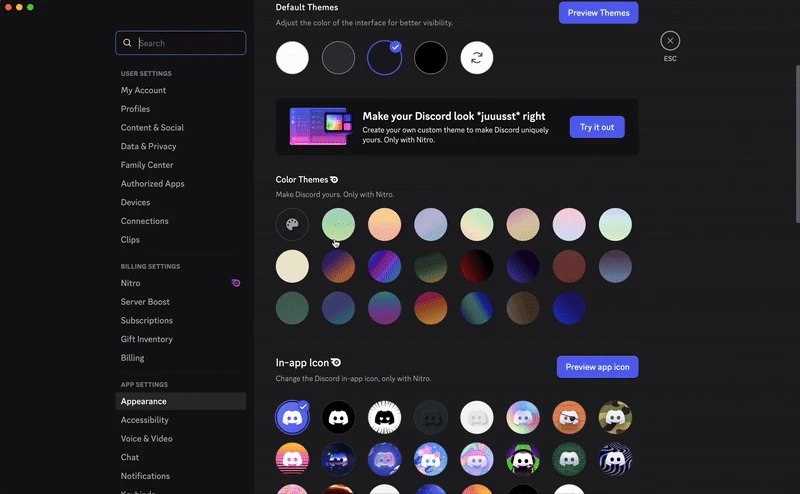
Task: Select the all-white embossed Discord icon
Action: [477, 417]
